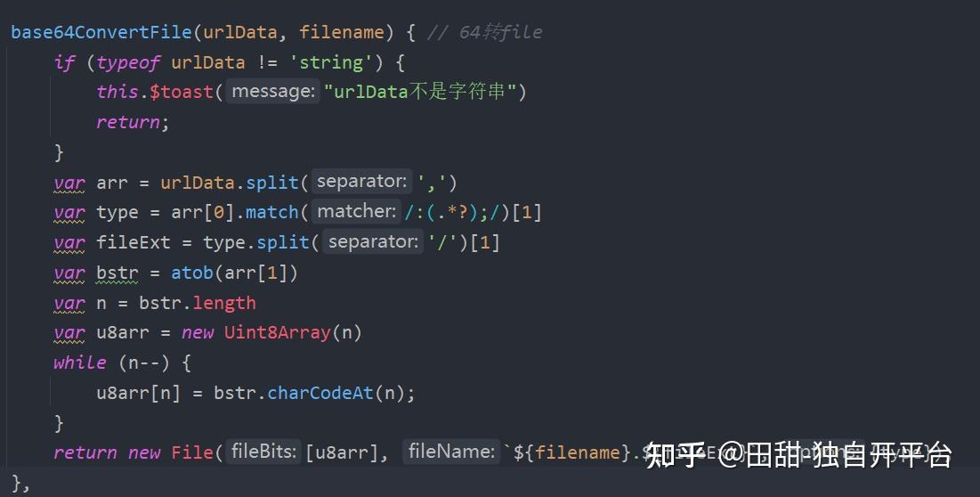The image size is (980, 497).
Task: Click the fileBits: hint in the File constructor
Action: 263,452
